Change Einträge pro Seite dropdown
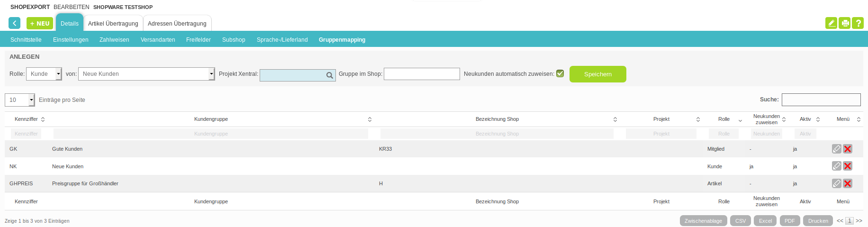Image resolution: width=868 pixels, height=227 pixels. [x=20, y=100]
